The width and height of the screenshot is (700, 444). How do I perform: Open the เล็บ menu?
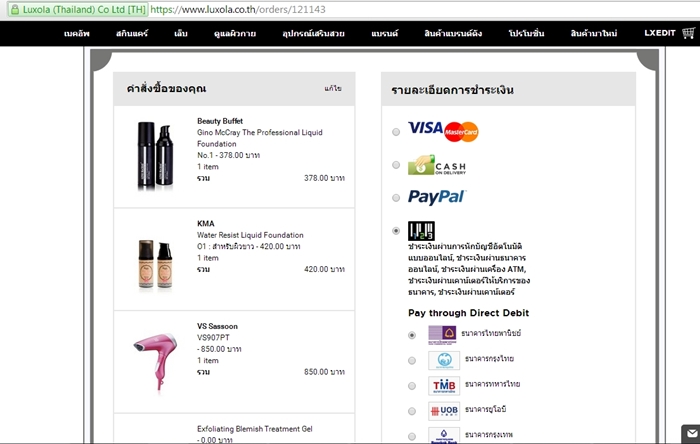click(x=181, y=33)
